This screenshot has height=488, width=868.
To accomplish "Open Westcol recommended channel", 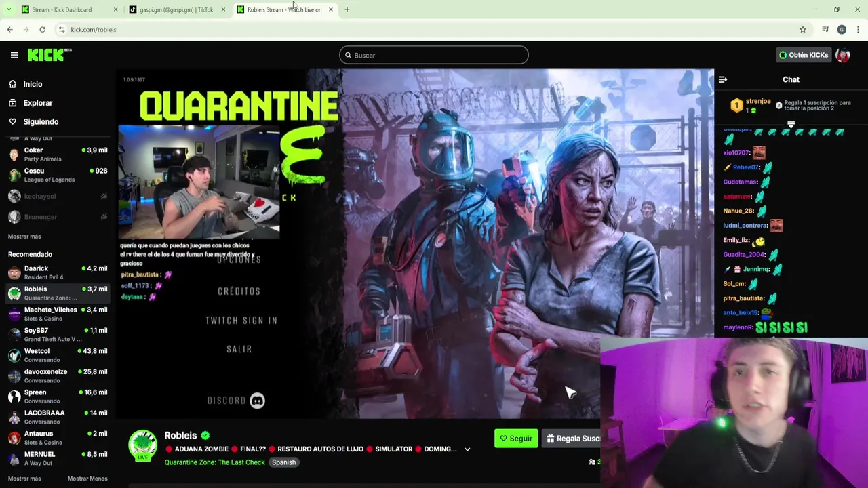I will (58, 355).
